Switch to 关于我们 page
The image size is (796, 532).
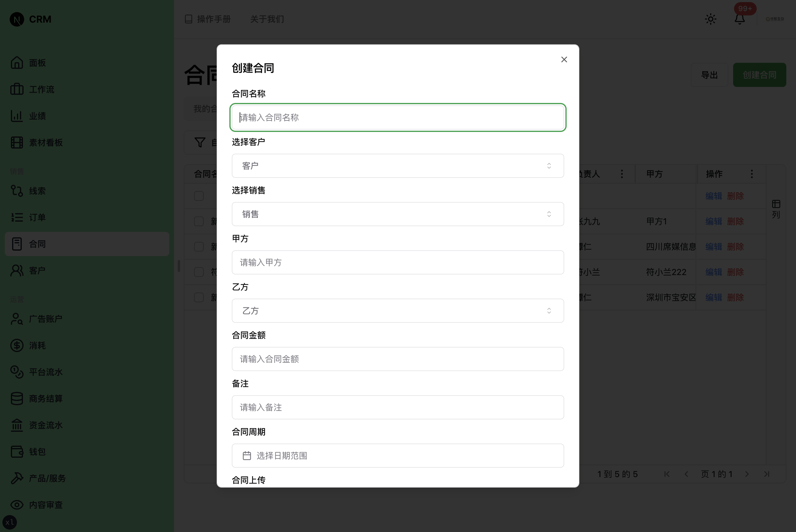(x=267, y=19)
